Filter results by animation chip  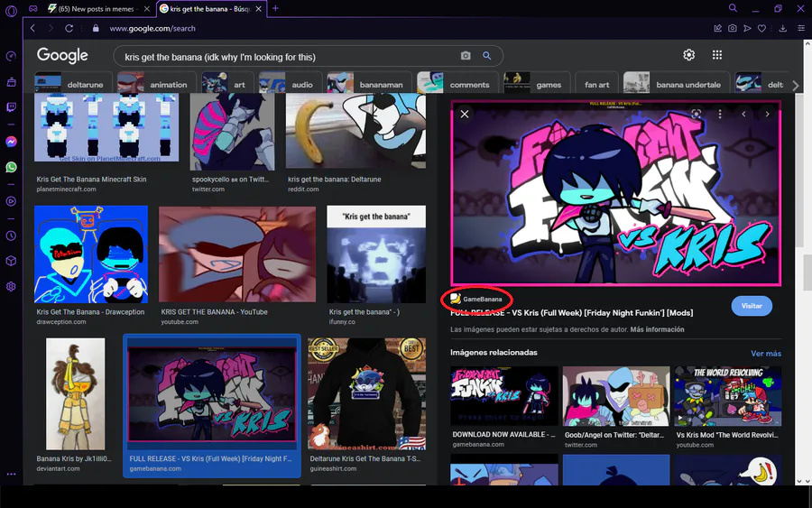click(x=156, y=84)
